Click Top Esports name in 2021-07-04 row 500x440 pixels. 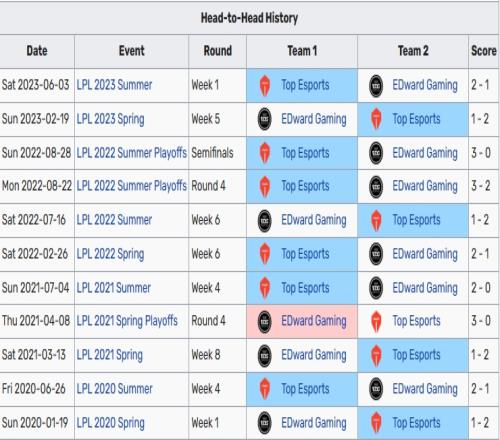[x=305, y=288]
